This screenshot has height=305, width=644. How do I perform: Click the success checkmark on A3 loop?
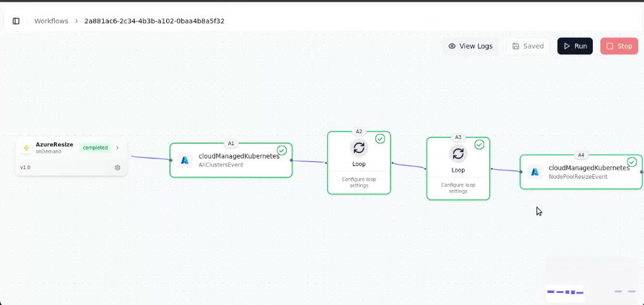tap(479, 145)
